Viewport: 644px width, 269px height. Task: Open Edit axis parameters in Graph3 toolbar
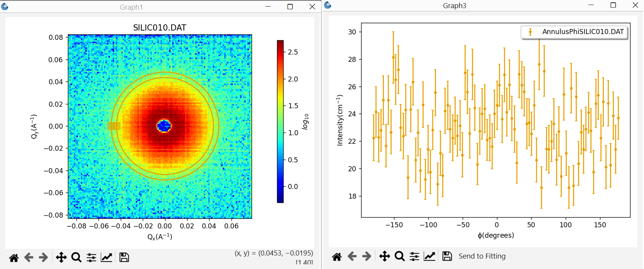(x=429, y=256)
